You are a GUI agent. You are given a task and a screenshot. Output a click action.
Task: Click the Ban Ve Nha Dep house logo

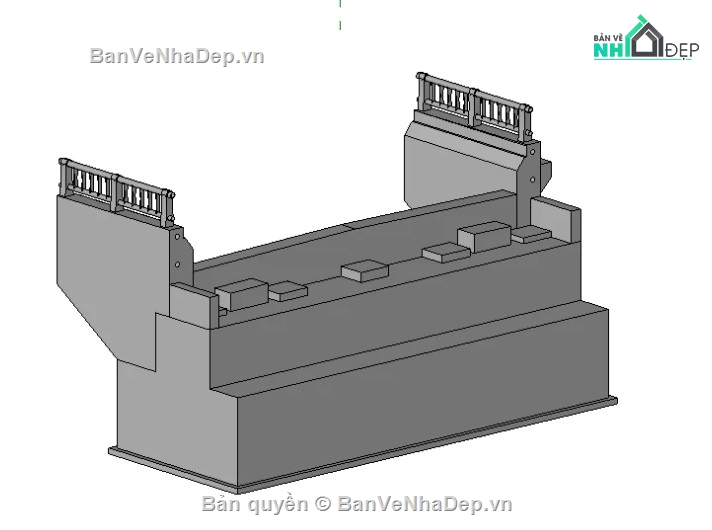(646, 38)
